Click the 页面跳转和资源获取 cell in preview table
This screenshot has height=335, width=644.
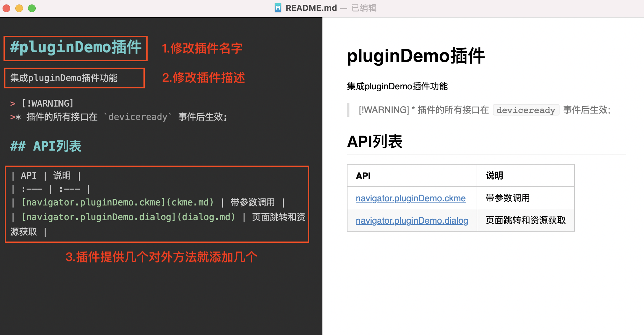point(526,220)
